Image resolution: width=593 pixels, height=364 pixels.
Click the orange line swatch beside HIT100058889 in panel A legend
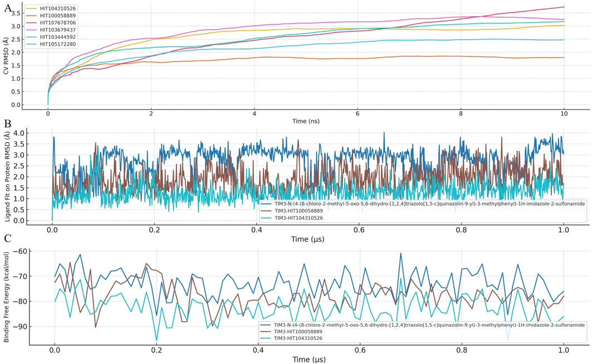[x=31, y=16]
